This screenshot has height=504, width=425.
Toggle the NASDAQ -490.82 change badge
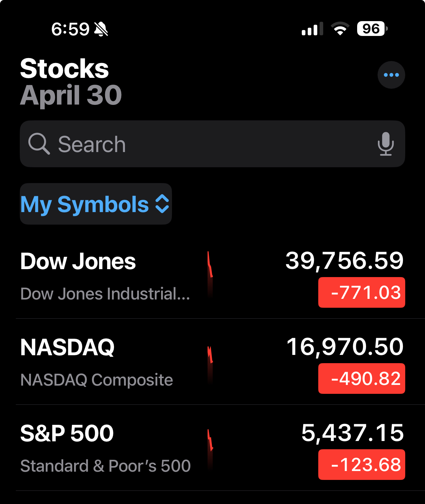point(361,379)
